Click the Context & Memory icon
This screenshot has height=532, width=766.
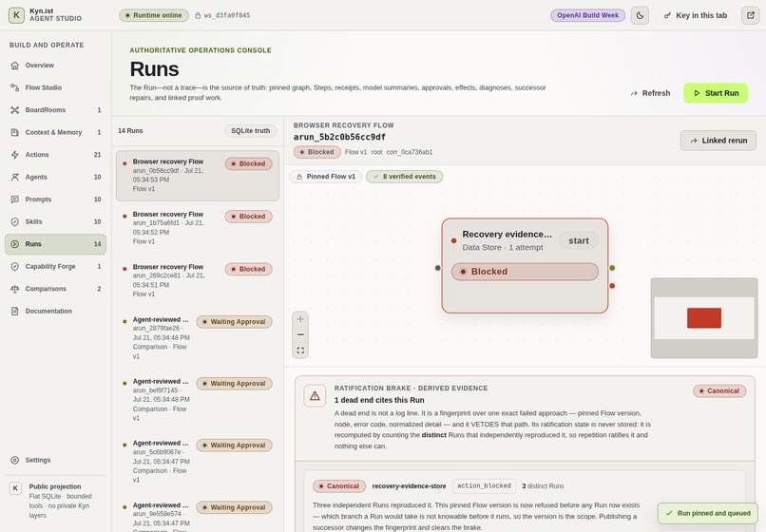tap(15, 132)
